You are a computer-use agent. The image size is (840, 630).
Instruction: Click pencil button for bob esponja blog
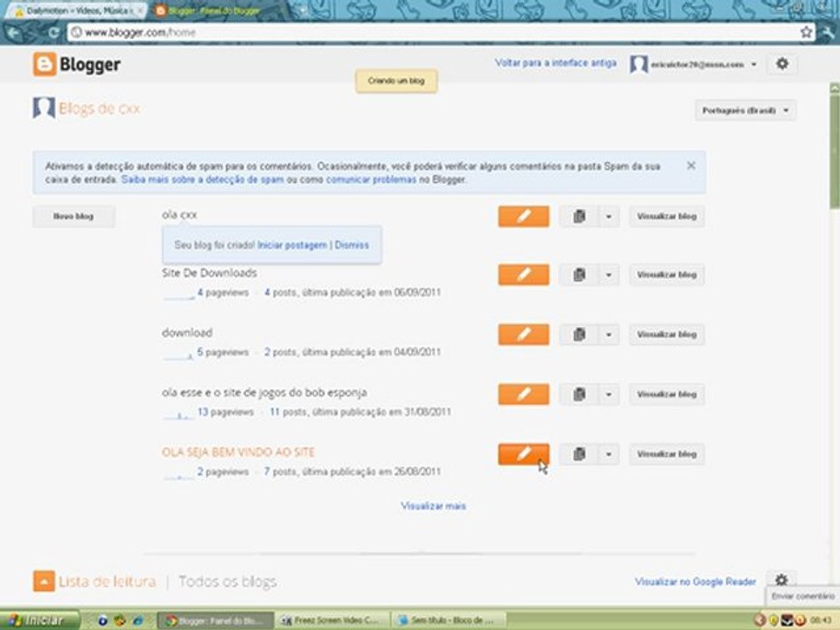pyautogui.click(x=523, y=395)
